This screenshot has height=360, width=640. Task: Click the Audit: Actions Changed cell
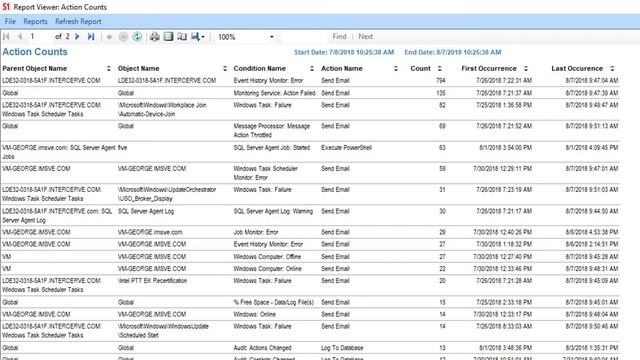(262, 348)
